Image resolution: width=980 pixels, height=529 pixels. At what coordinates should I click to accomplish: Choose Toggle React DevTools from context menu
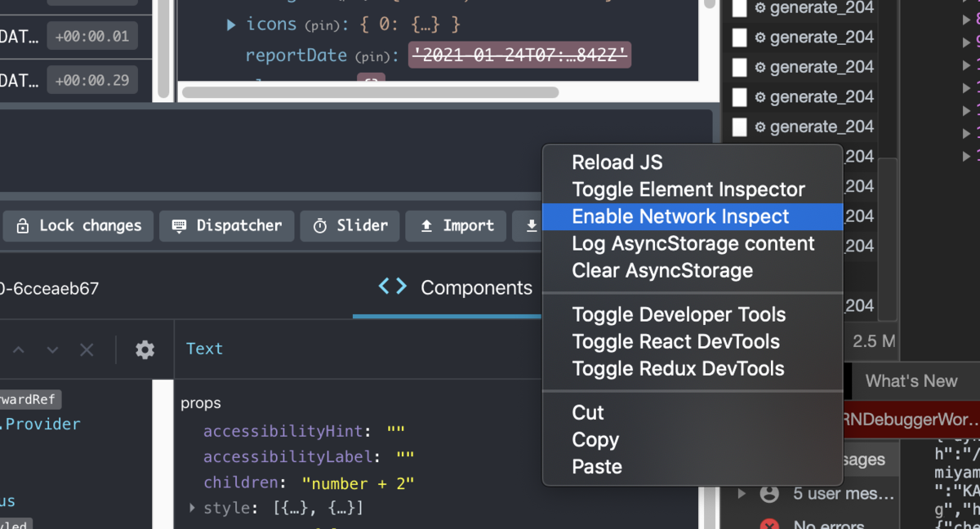click(x=675, y=341)
